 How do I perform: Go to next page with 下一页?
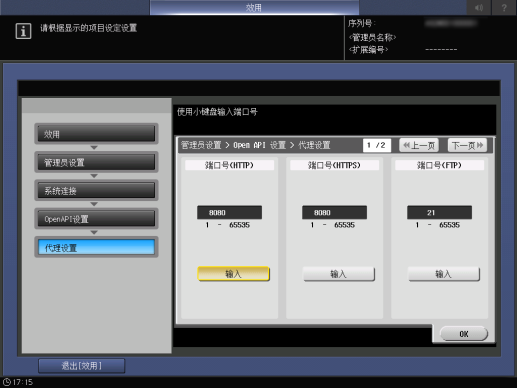[467, 145]
